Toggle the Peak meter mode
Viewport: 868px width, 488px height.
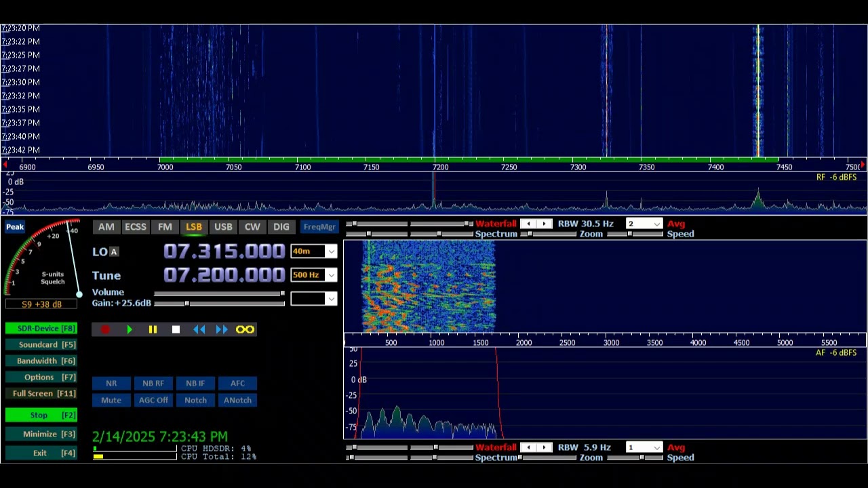(15, 227)
